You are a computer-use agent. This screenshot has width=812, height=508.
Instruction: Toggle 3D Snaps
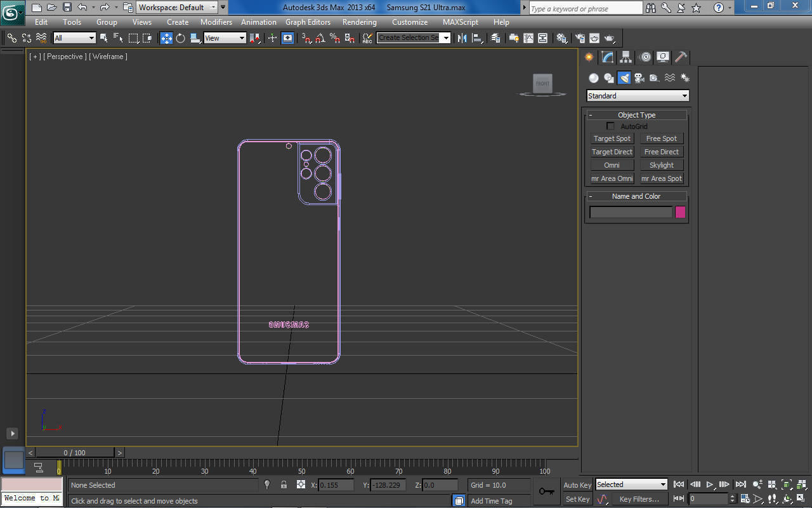[306, 38]
